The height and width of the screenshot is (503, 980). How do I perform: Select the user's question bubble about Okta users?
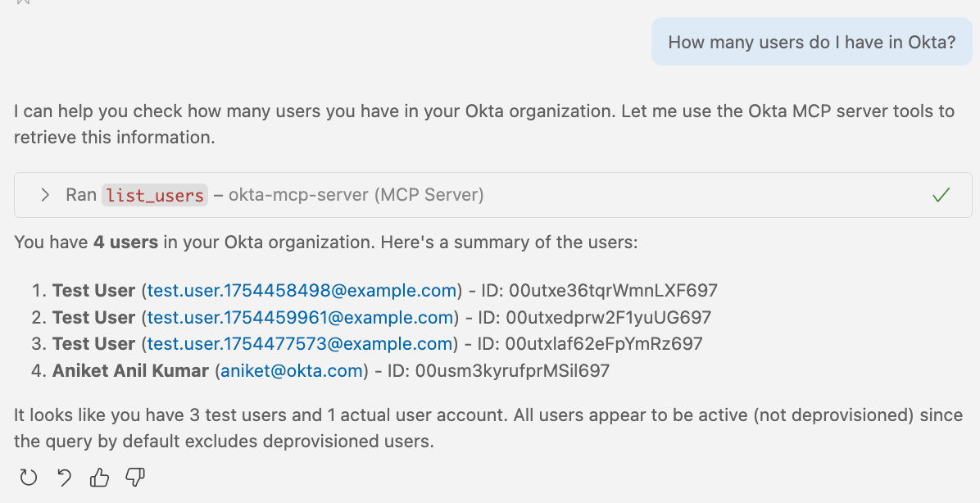click(811, 41)
